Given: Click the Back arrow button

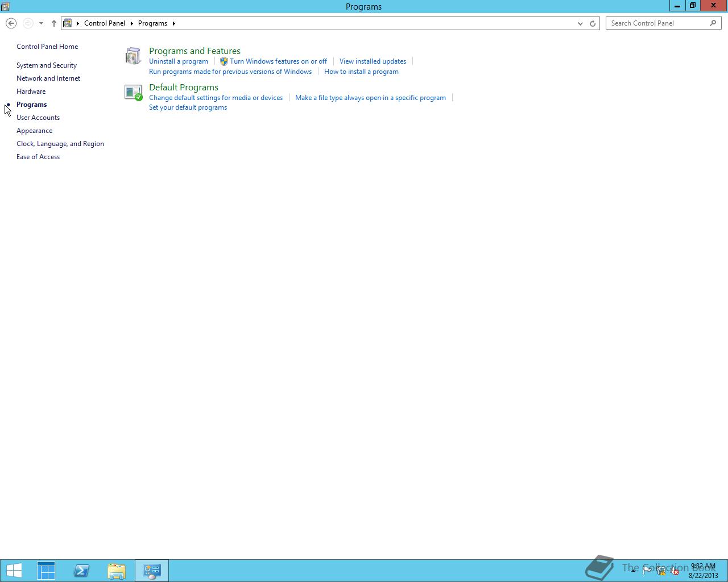Looking at the screenshot, I should 11,23.
